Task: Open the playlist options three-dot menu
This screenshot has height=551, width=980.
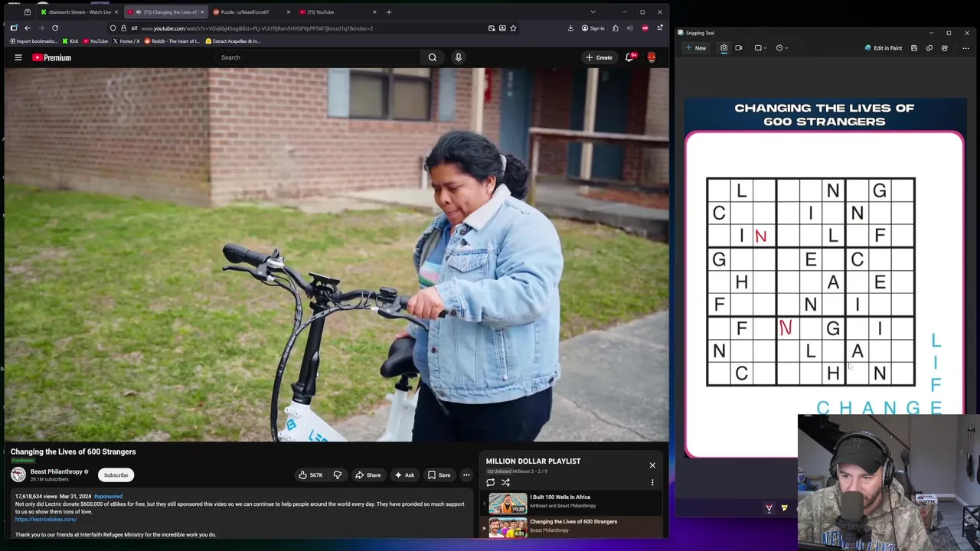Action: coord(652,482)
